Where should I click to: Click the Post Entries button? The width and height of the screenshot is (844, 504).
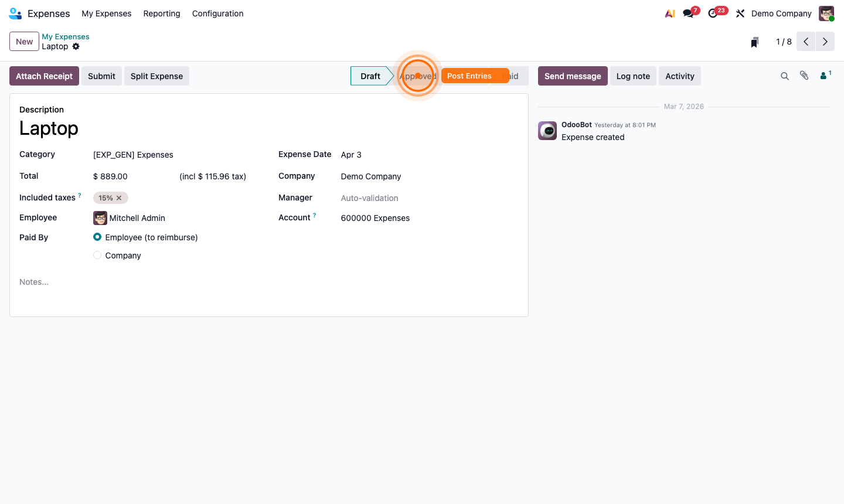469,76
